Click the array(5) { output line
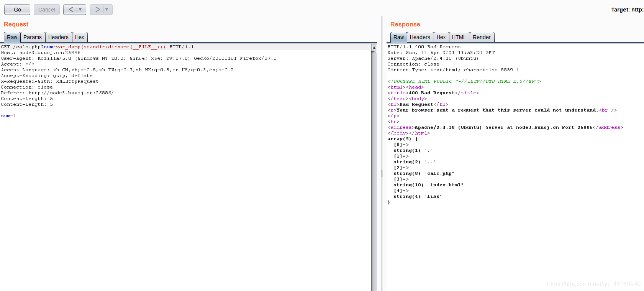 (403, 139)
